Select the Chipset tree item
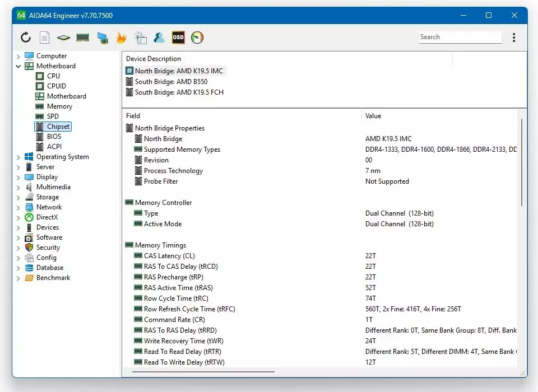 coord(53,127)
